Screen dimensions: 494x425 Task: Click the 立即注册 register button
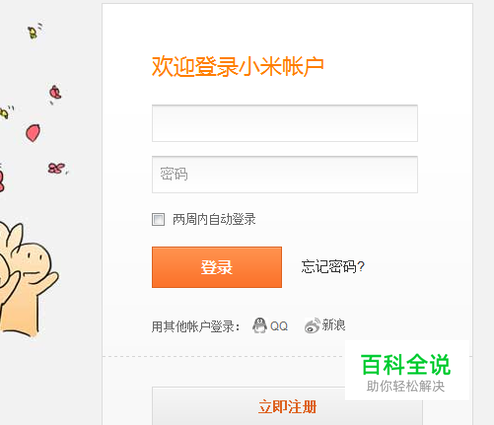tap(287, 406)
